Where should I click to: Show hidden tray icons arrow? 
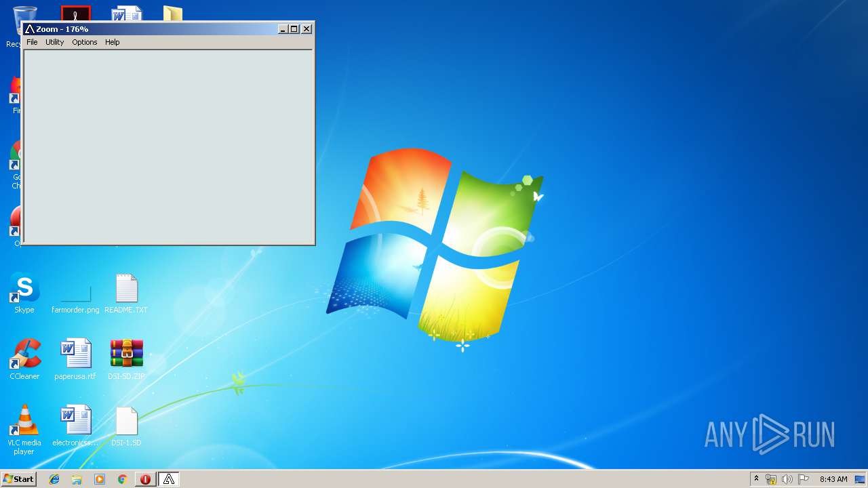pos(756,479)
